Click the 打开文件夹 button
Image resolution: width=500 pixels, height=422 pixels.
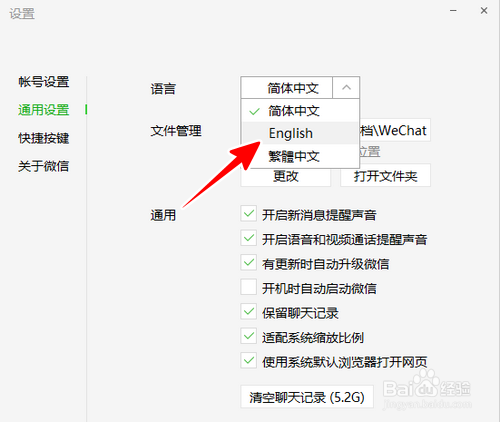point(385,175)
